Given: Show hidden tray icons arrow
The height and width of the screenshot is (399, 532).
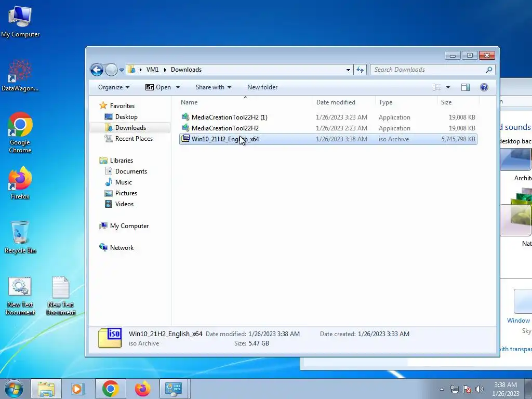Looking at the screenshot, I should pyautogui.click(x=442, y=389).
